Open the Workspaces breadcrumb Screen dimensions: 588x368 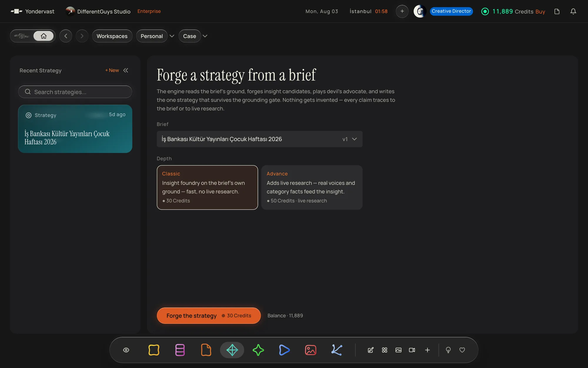coord(112,36)
